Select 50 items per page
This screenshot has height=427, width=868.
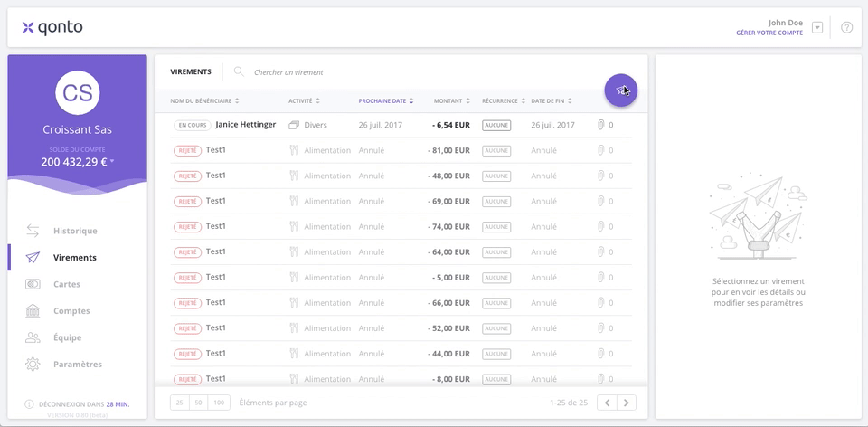pyautogui.click(x=199, y=403)
